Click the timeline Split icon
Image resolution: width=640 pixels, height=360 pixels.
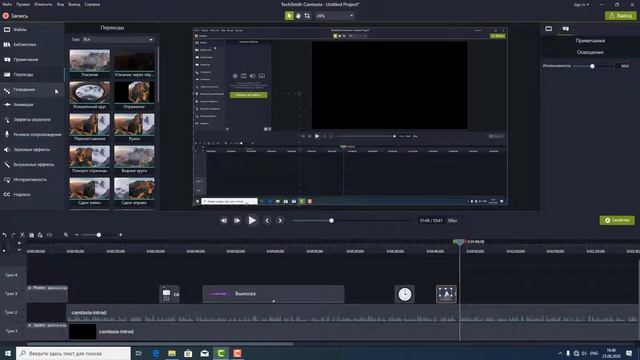(x=49, y=235)
